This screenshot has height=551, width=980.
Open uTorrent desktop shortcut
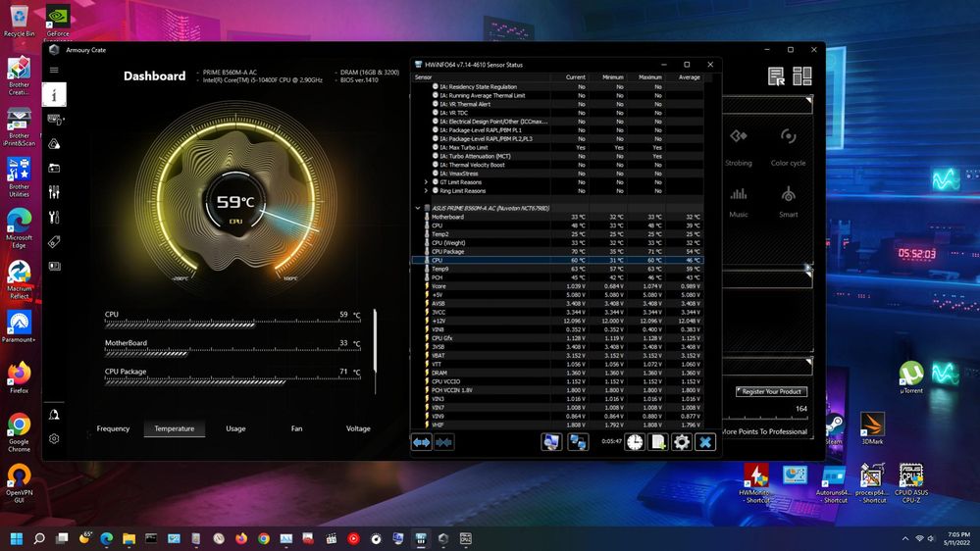pos(911,377)
